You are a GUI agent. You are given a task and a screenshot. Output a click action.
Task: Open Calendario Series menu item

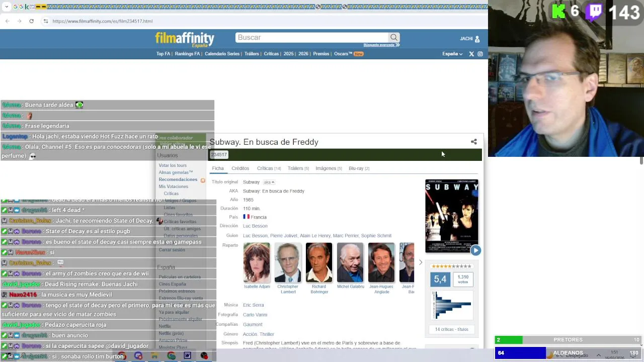[x=222, y=54]
